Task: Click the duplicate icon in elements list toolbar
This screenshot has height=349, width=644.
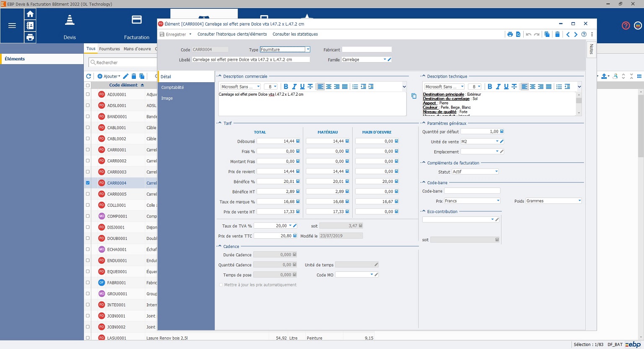Action: 142,76
